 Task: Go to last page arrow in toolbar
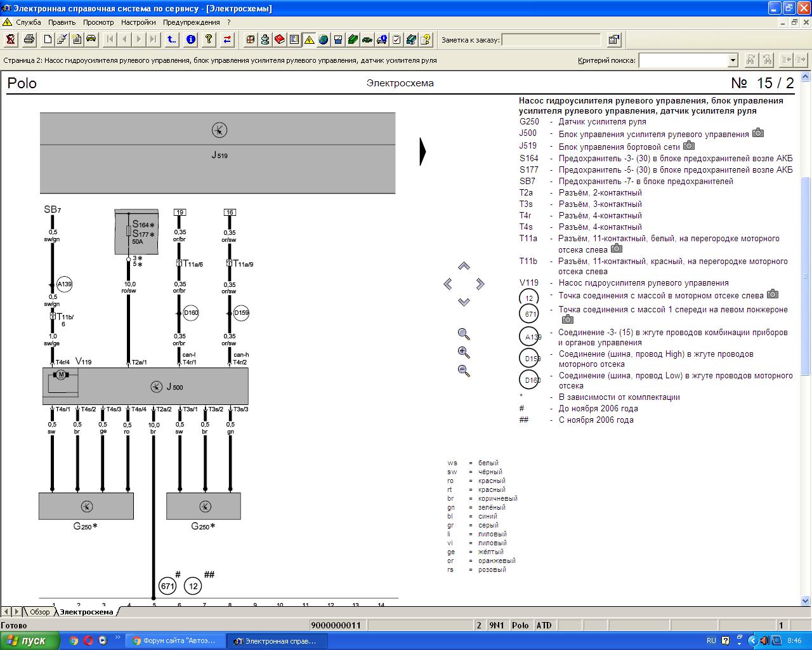coord(154,40)
